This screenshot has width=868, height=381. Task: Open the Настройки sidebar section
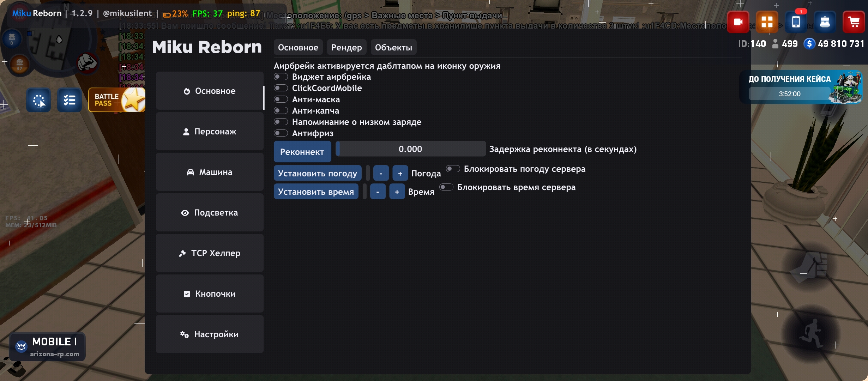[x=210, y=334]
